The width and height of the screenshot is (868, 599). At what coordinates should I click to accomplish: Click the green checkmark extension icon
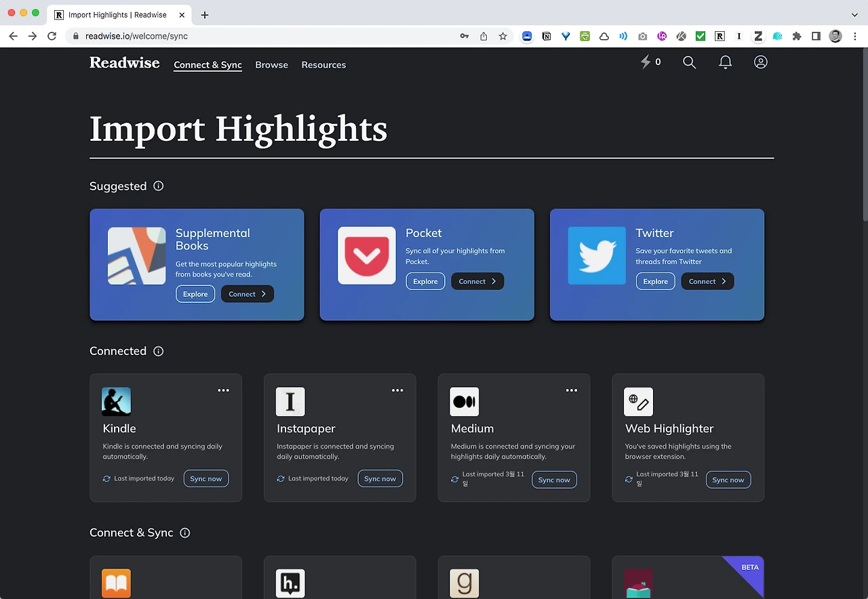701,36
